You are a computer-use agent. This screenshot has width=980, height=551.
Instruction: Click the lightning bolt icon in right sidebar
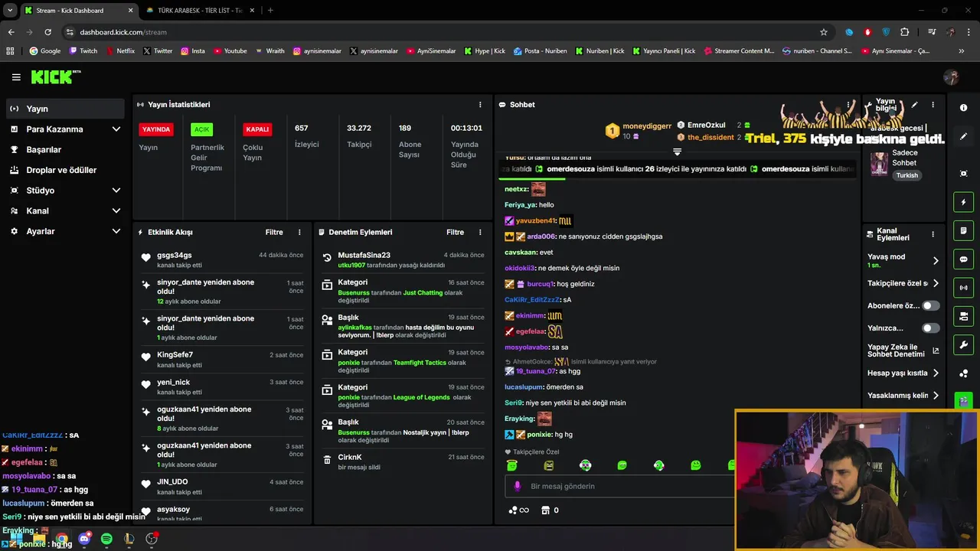pyautogui.click(x=964, y=202)
